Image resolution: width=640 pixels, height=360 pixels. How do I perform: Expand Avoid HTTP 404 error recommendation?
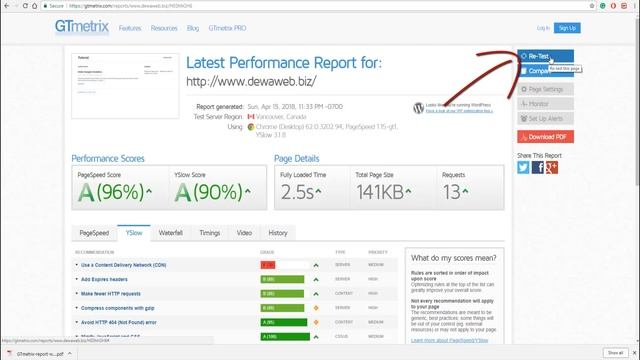tap(119, 322)
